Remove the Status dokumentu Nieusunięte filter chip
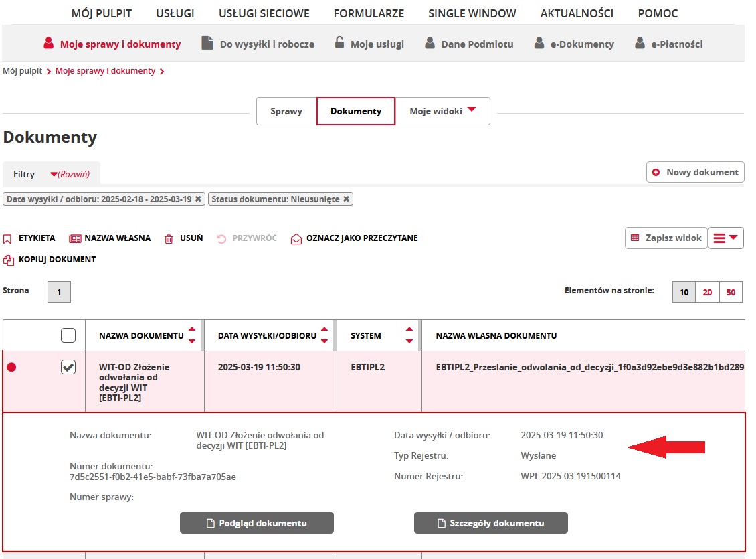The image size is (756, 559). click(346, 199)
